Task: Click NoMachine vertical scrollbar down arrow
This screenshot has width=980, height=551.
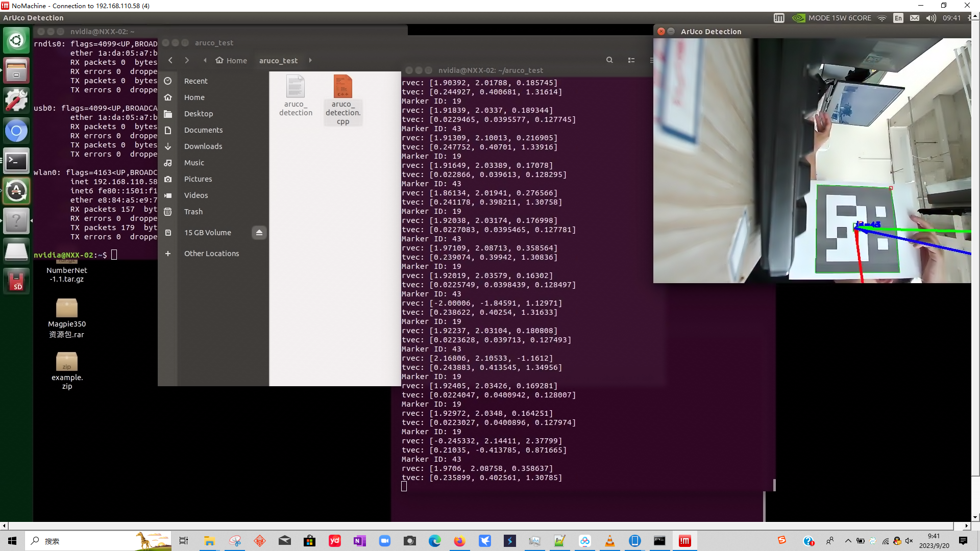Action: (975, 517)
